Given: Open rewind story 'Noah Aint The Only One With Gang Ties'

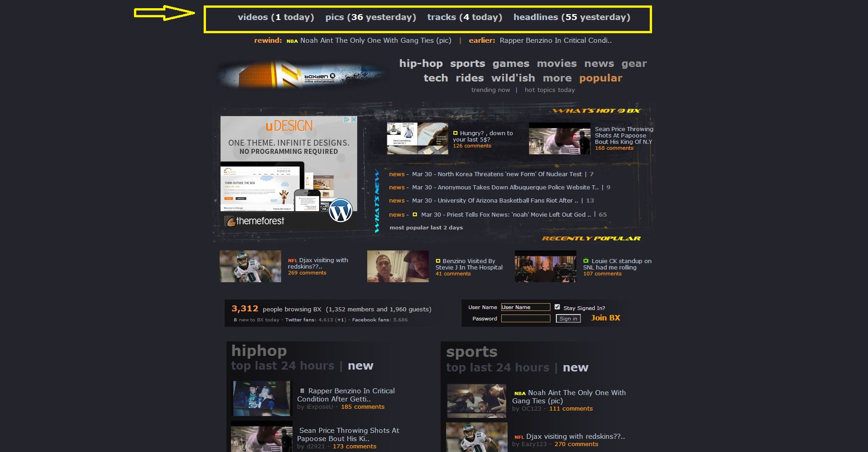Looking at the screenshot, I should point(375,41).
